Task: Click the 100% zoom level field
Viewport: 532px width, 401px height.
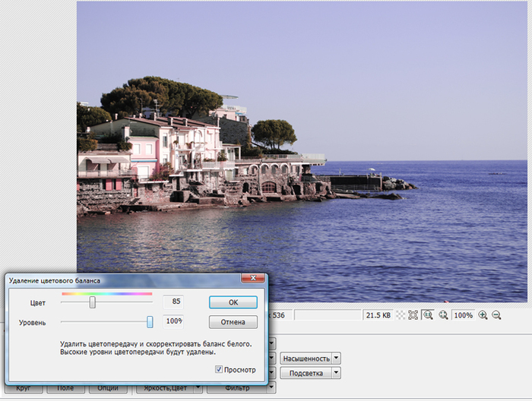Action: click(463, 315)
